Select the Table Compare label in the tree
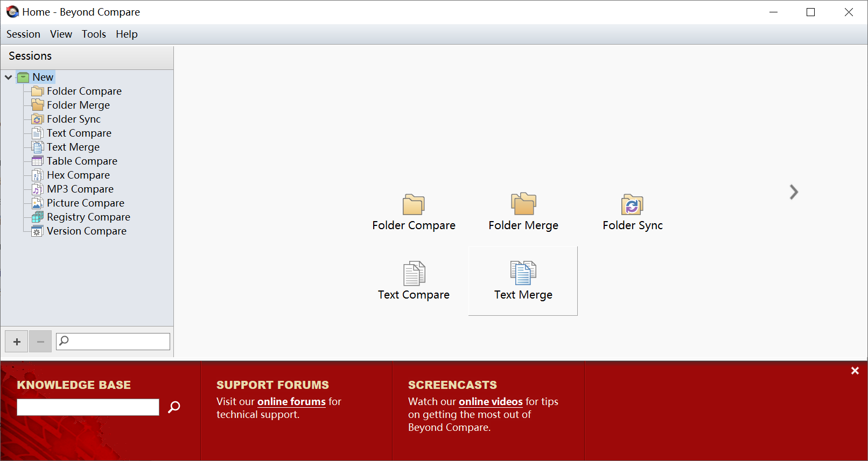868x461 pixels. [82, 161]
